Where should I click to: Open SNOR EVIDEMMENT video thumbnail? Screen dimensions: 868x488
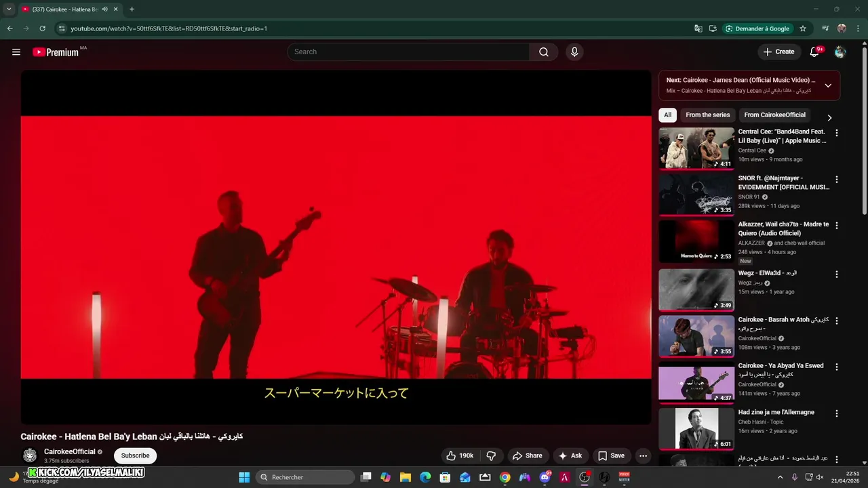point(696,195)
